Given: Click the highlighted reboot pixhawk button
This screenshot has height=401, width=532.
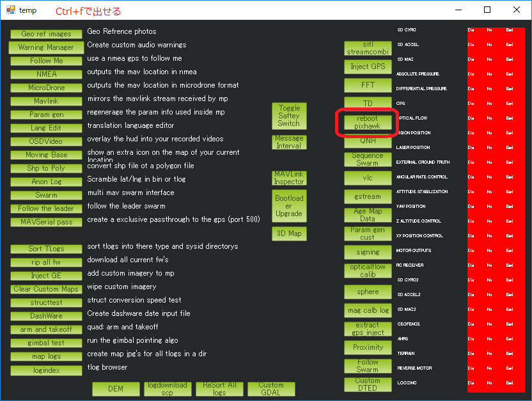Looking at the screenshot, I should pyautogui.click(x=368, y=122).
